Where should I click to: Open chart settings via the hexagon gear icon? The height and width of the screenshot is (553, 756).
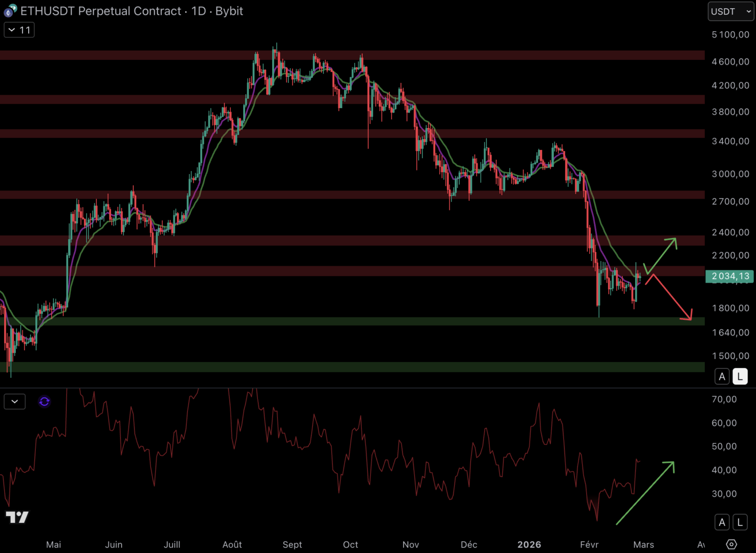tap(731, 544)
